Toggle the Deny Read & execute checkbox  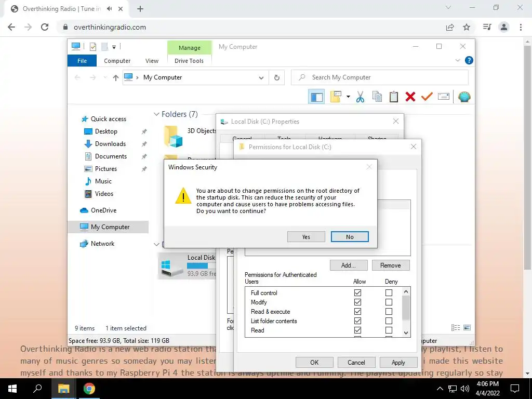389,311
